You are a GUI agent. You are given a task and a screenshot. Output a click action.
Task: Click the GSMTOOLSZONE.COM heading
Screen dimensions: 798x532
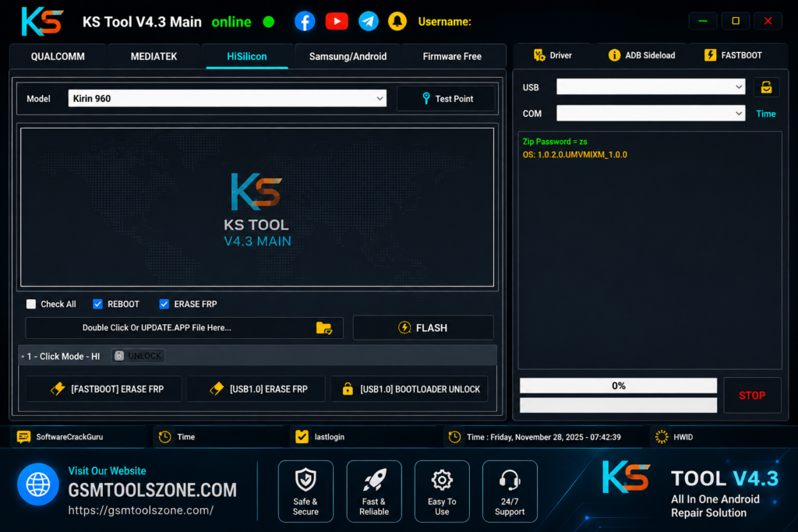pyautogui.click(x=152, y=490)
